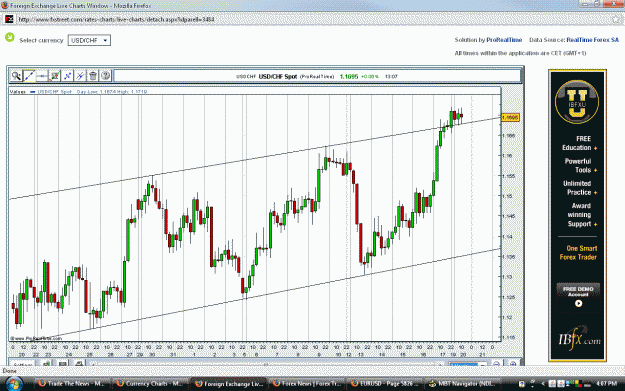The height and width of the screenshot is (391, 625).
Task: Click the zoom out button below chart
Action: coord(497,364)
